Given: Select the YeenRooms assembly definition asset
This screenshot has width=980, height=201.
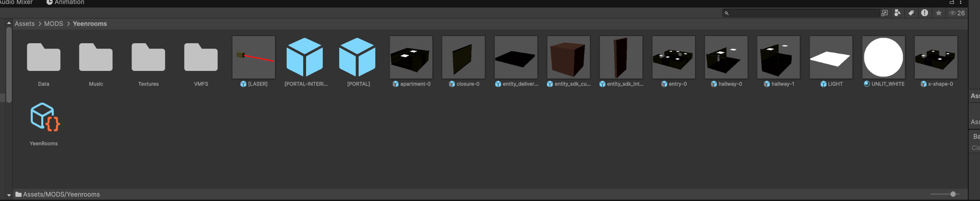Looking at the screenshot, I should click(x=44, y=117).
